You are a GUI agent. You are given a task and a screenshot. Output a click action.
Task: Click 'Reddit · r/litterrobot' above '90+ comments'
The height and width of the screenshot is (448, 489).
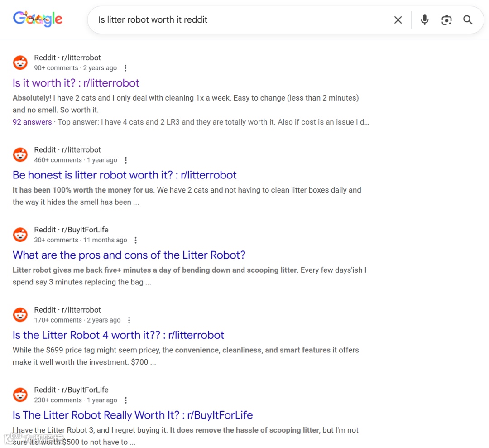click(x=67, y=58)
